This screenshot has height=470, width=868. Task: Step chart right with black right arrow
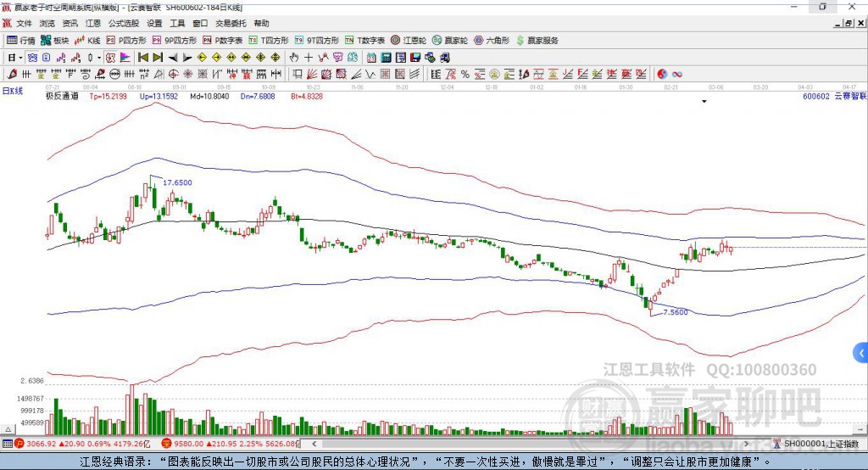[x=187, y=58]
